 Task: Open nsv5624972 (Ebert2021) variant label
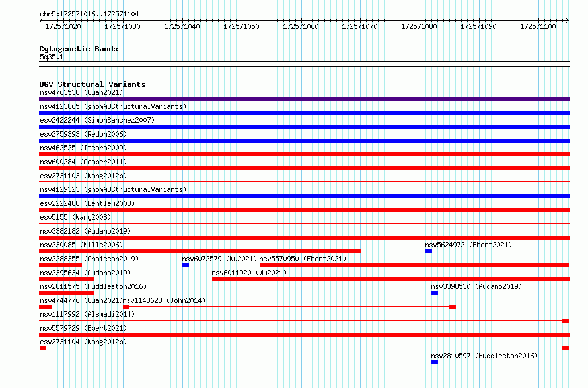[x=468, y=245]
